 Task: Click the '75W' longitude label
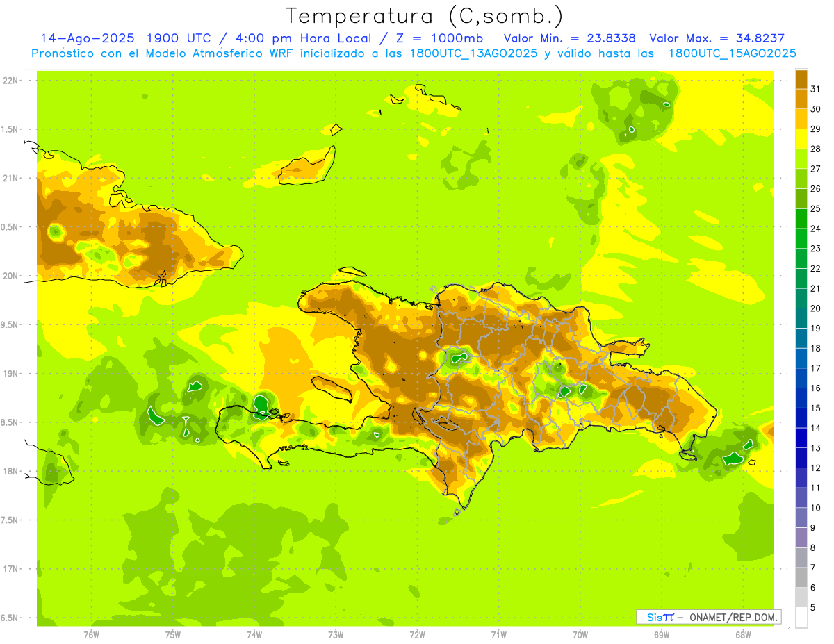(x=172, y=634)
